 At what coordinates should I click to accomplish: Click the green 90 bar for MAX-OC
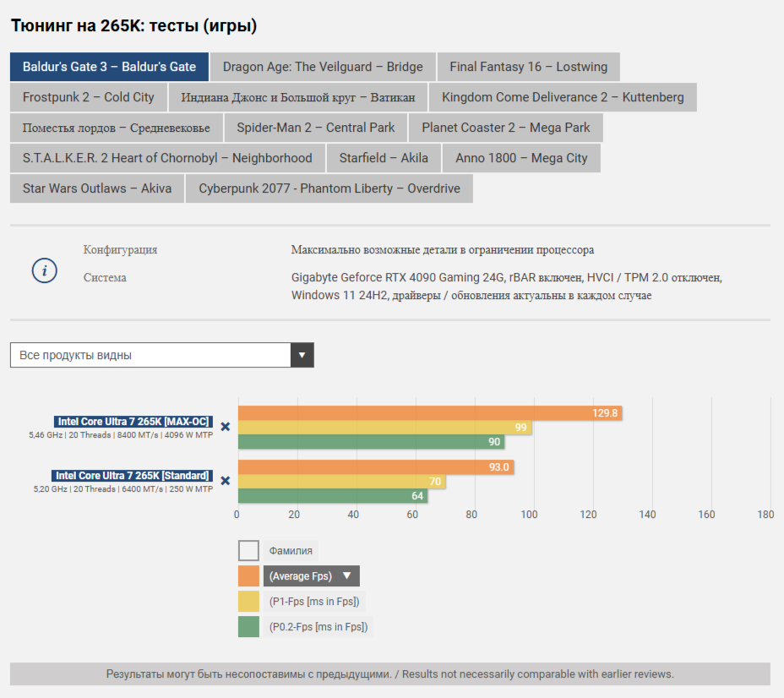(372, 441)
